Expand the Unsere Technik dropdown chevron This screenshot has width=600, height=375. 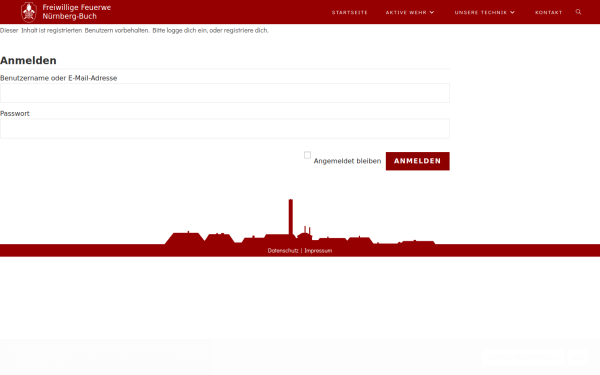(x=512, y=12)
